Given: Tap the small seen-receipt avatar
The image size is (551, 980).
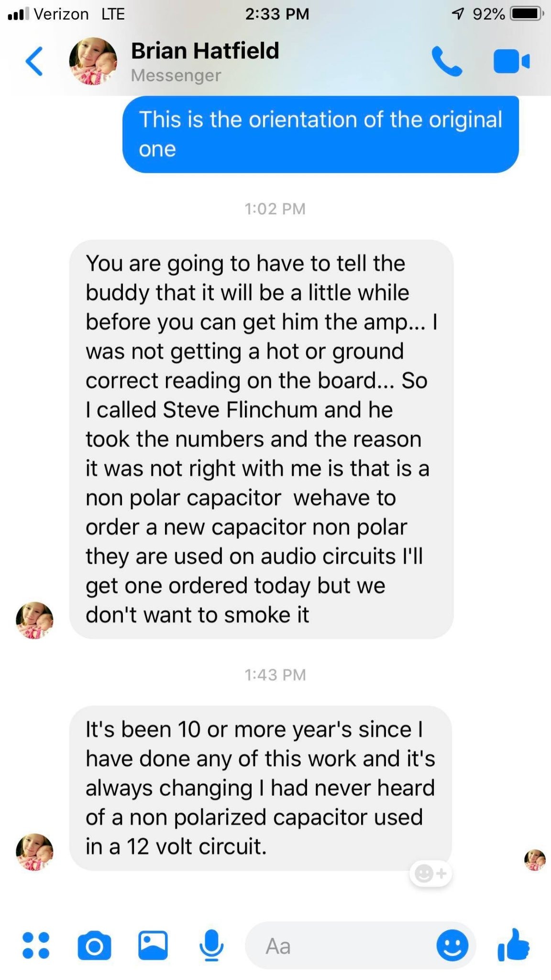Looking at the screenshot, I should (x=535, y=860).
